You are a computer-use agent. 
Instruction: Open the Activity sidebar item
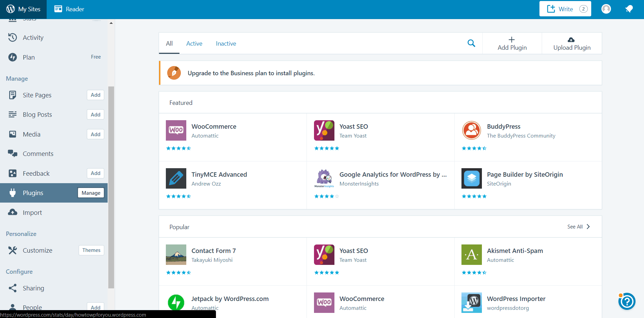point(54,37)
